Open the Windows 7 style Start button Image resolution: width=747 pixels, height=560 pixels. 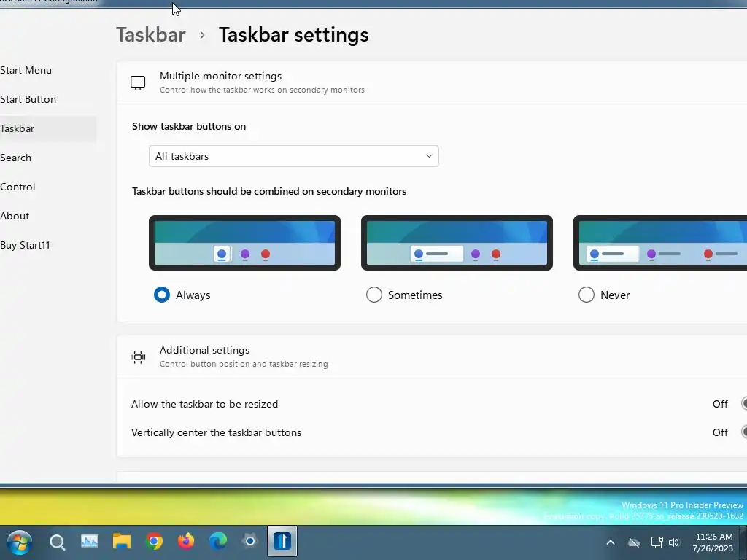pos(20,542)
